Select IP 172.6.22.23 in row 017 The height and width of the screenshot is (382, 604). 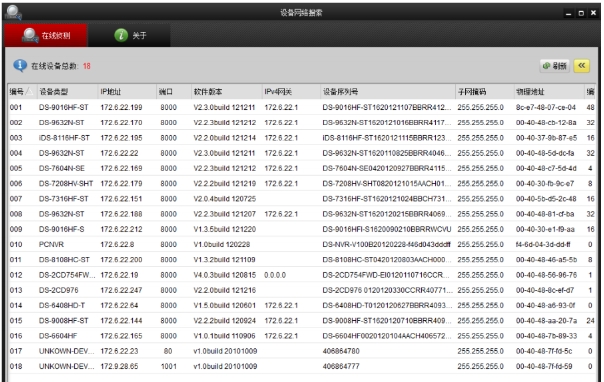pyautogui.click(x=119, y=351)
